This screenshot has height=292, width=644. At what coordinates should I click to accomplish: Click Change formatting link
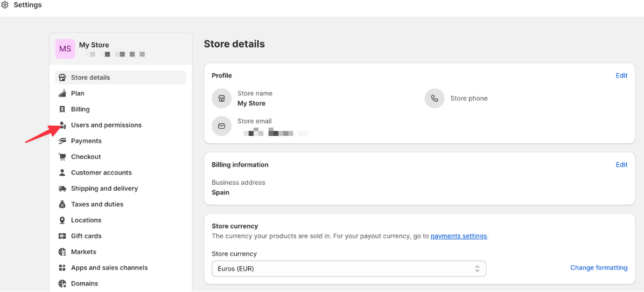pyautogui.click(x=599, y=268)
